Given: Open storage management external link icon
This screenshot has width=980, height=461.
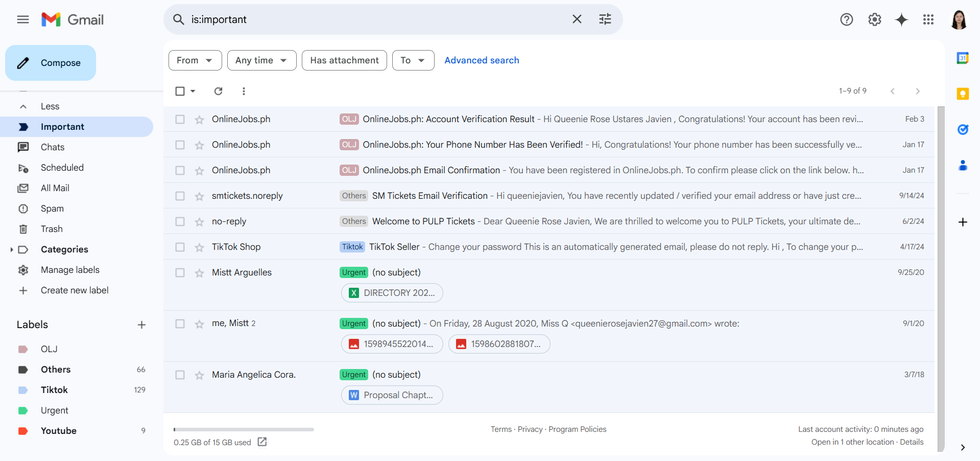Looking at the screenshot, I should 262,442.
